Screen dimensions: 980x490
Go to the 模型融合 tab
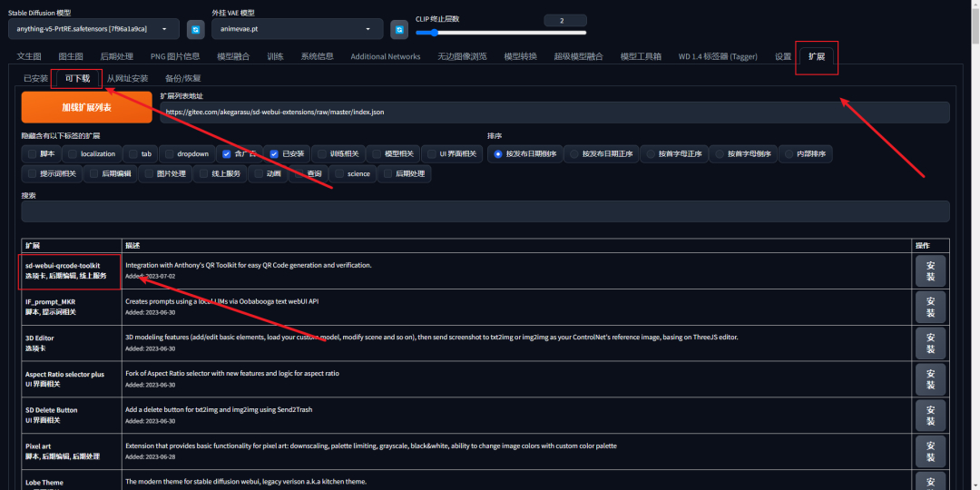pos(233,56)
